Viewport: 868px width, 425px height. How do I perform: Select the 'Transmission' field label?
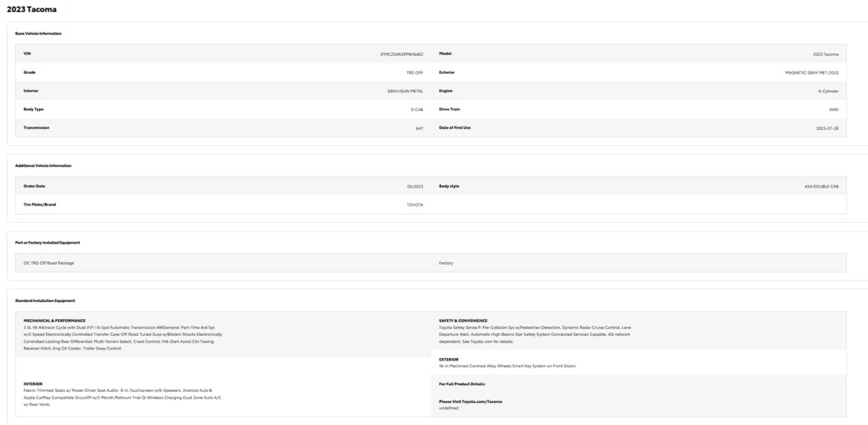tap(36, 128)
